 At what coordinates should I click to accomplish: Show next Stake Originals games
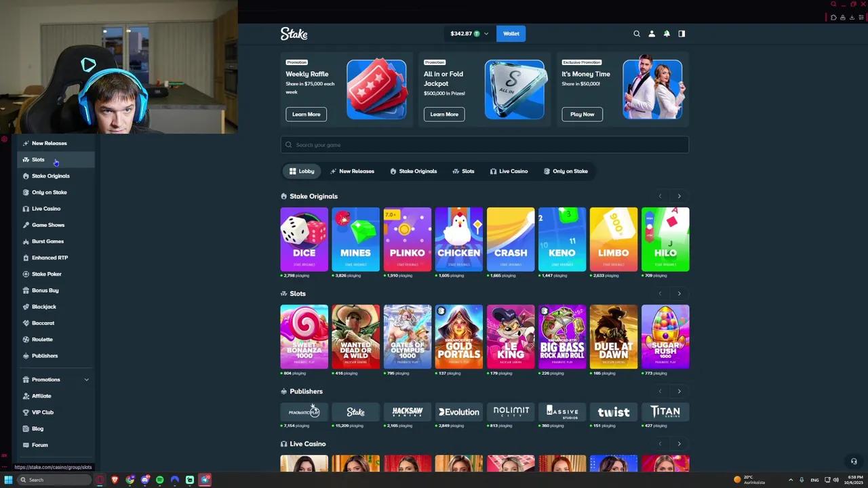tap(679, 197)
